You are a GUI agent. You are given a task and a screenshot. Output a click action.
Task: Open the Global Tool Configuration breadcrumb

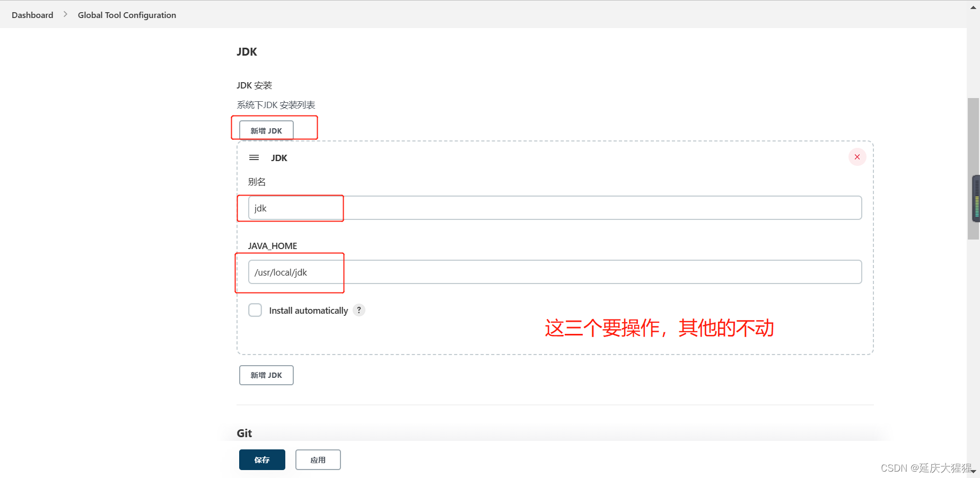127,15
